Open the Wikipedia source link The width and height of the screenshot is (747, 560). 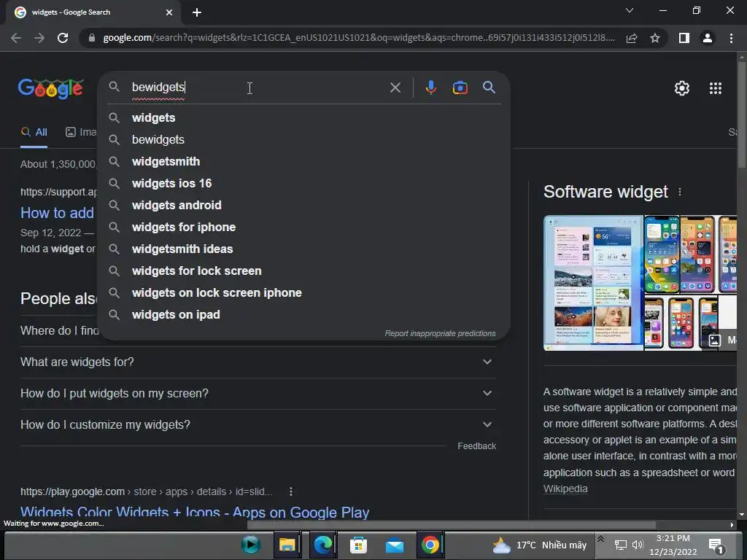click(565, 489)
